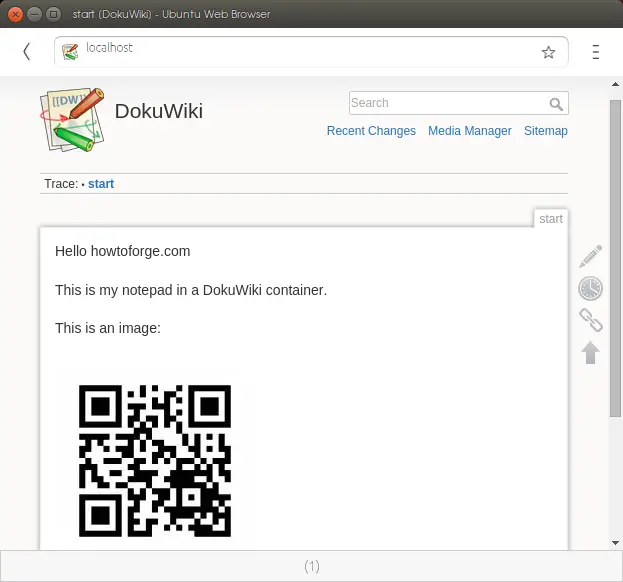Click the start link in Trace breadcrumb

coord(101,184)
